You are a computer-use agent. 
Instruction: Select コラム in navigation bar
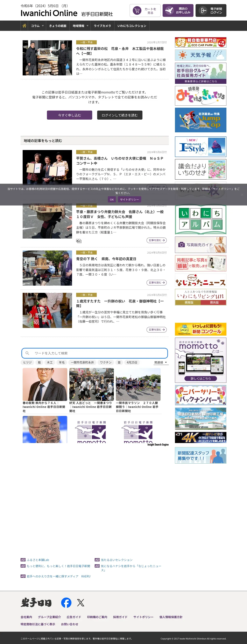(35, 26)
